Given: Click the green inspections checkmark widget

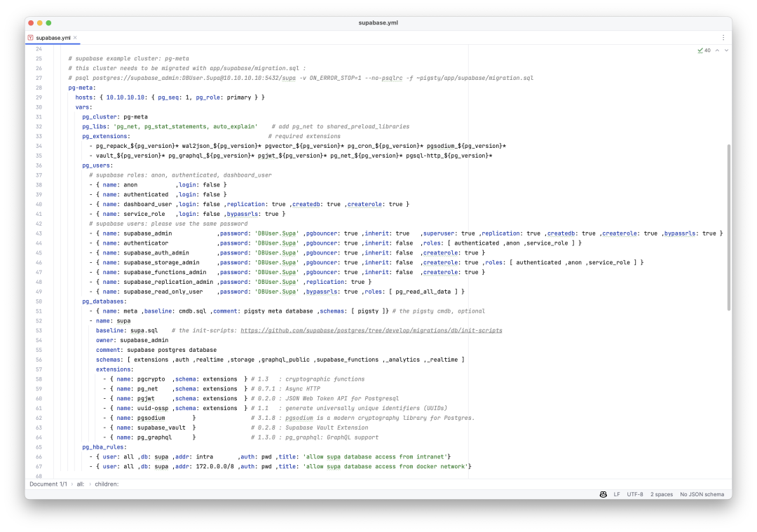Looking at the screenshot, I should pos(704,50).
